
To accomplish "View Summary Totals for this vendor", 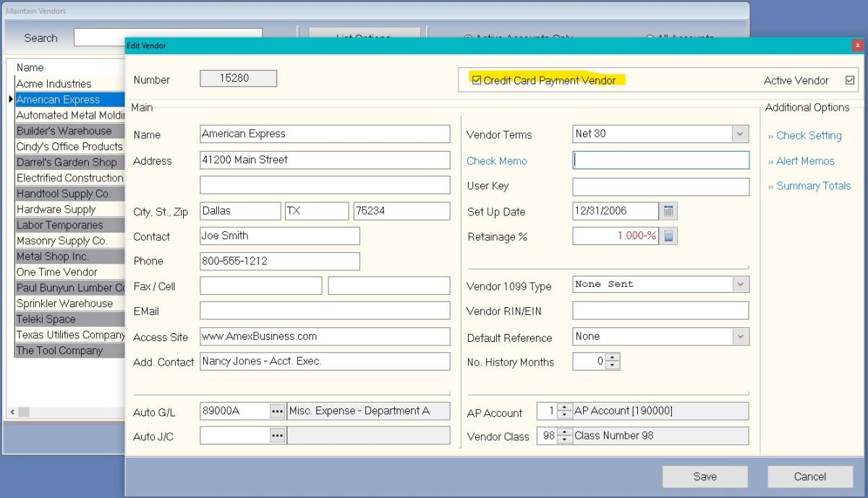I will pos(809,186).
